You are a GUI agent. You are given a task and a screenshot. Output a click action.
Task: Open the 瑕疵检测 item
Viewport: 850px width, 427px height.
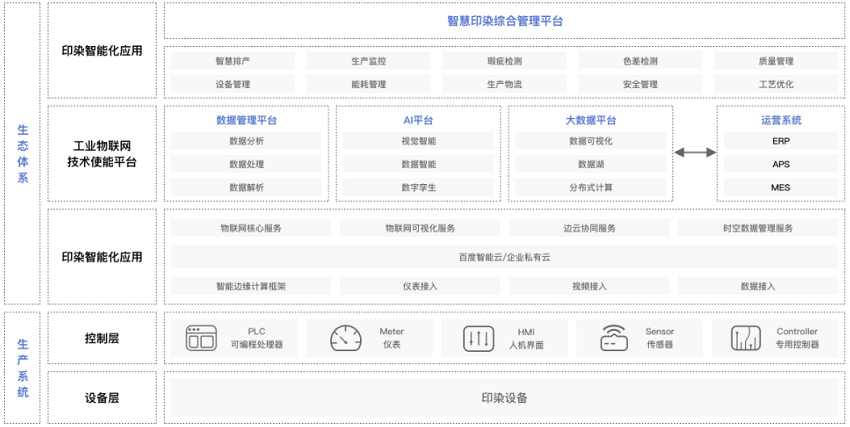coord(504,61)
